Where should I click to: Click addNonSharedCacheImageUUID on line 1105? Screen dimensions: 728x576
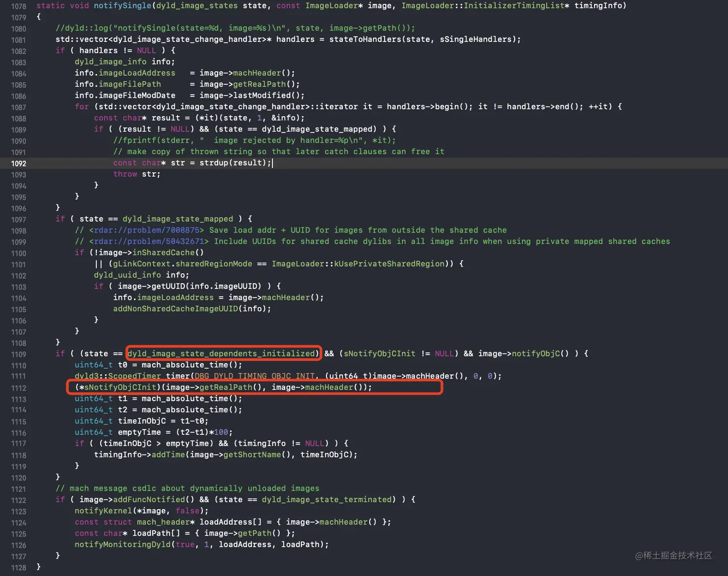click(x=175, y=309)
